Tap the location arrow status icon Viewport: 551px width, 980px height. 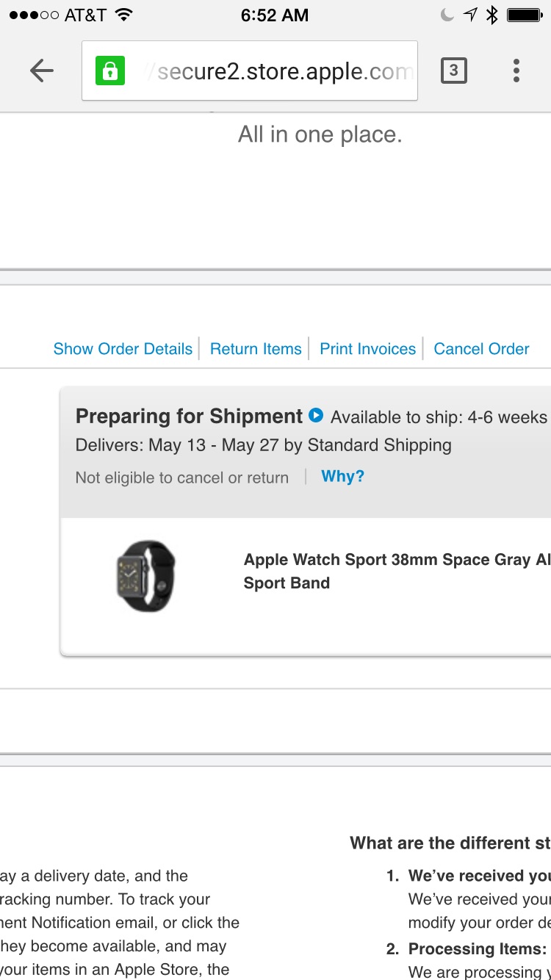click(470, 15)
